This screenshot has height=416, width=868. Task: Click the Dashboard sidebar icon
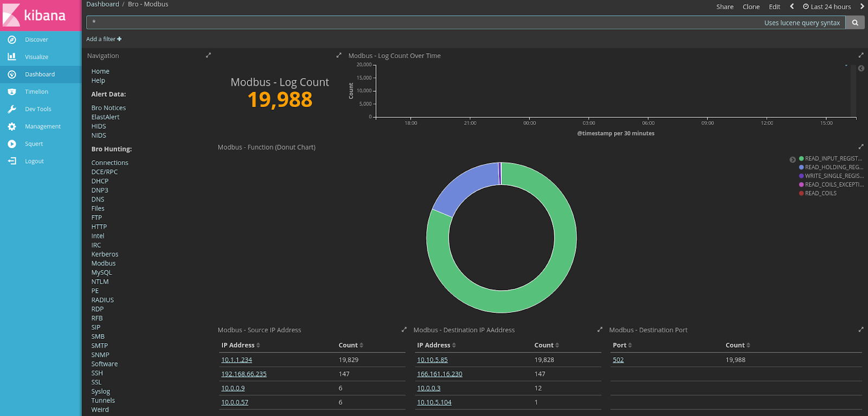pos(12,74)
